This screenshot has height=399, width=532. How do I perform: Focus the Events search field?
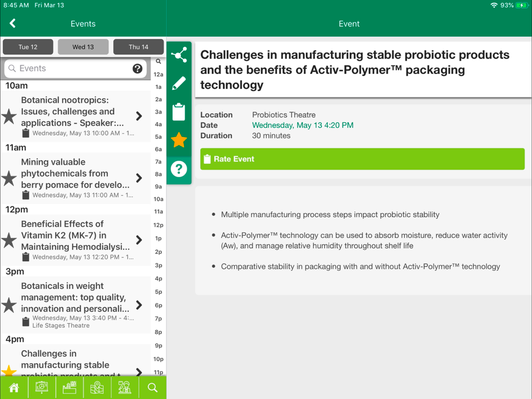(x=76, y=69)
